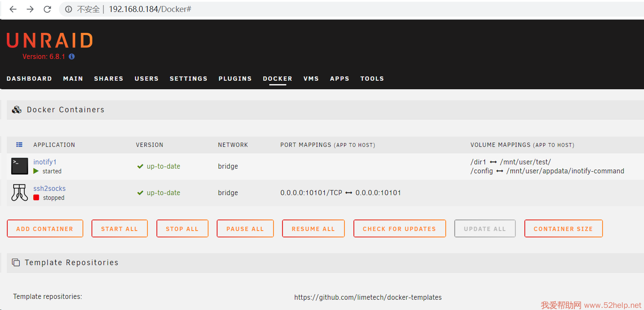644x310 pixels.
Task: Go forward with browser forward arrow
Action: point(30,9)
